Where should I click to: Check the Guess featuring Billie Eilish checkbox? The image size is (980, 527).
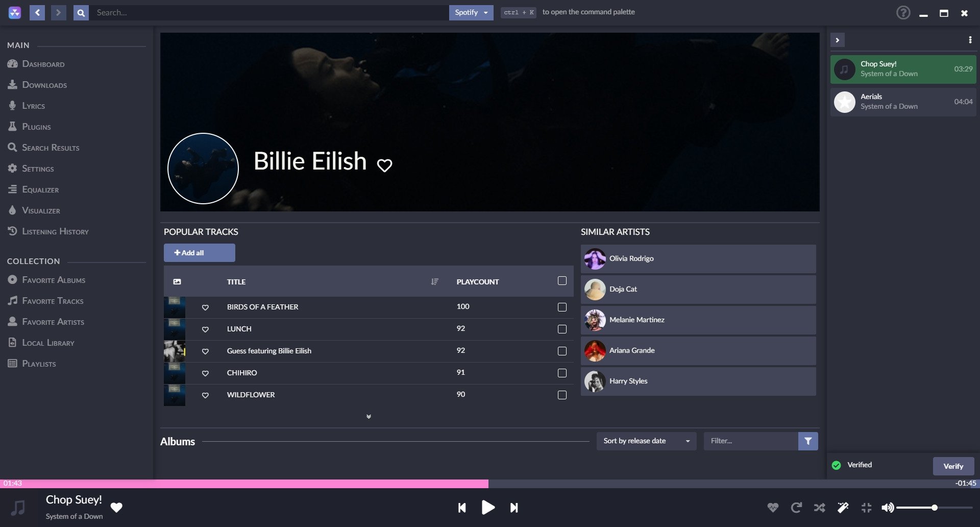pyautogui.click(x=562, y=351)
